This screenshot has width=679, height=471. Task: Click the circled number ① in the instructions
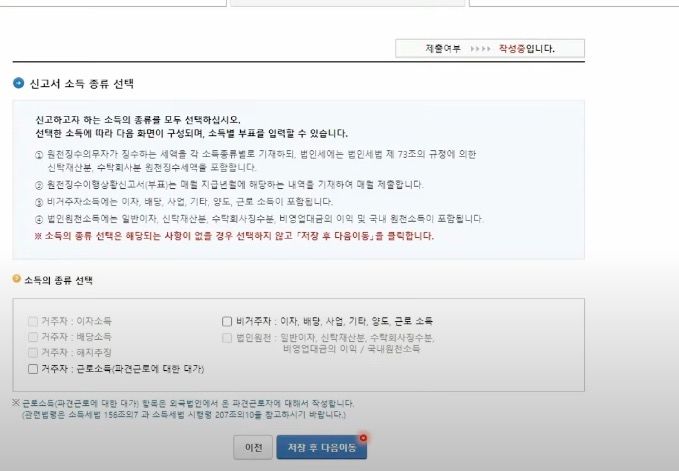pos(39,155)
